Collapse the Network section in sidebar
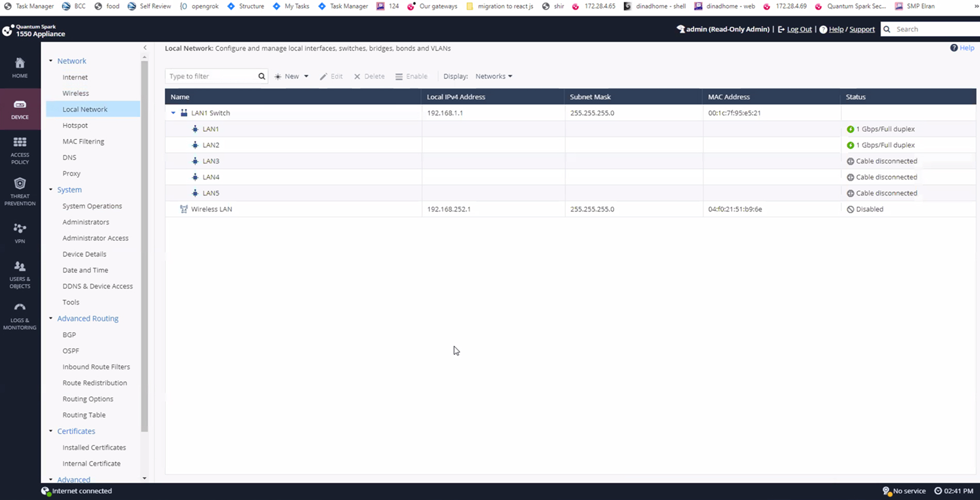Screen dimensions: 980x500 tap(51, 61)
